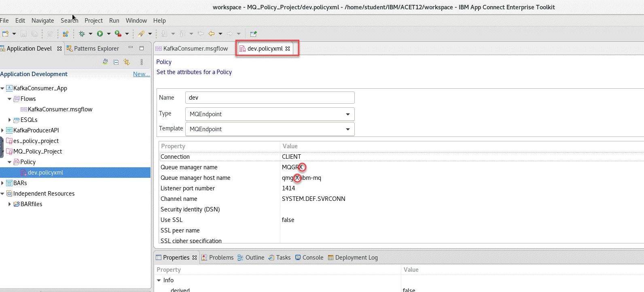Click the policy Name field containing dev
The image size is (644, 292).
[270, 98]
